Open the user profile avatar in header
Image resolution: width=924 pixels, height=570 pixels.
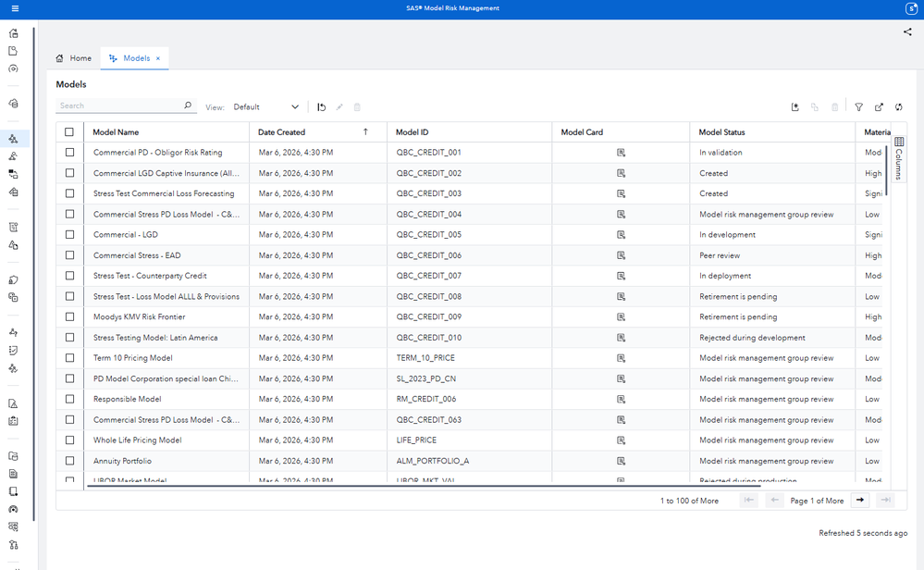coord(911,8)
